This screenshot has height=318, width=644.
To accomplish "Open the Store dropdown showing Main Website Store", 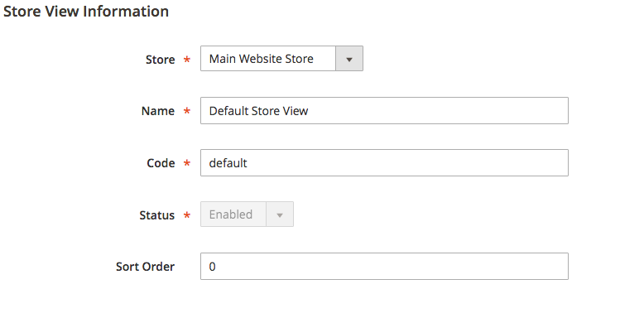I will coord(281,58).
